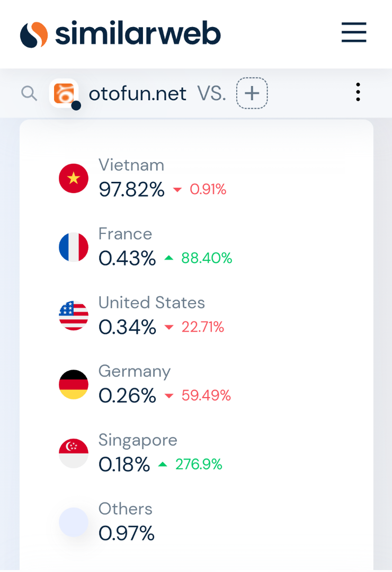Click the otofun.net site favicon

(x=64, y=93)
